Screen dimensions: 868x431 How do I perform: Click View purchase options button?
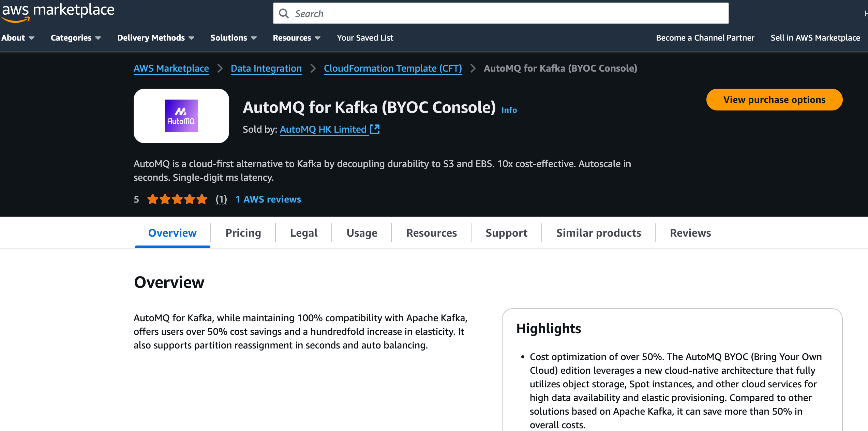(x=774, y=100)
